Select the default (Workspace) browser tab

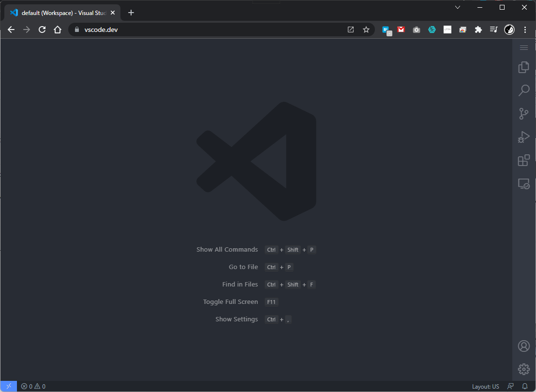point(62,13)
